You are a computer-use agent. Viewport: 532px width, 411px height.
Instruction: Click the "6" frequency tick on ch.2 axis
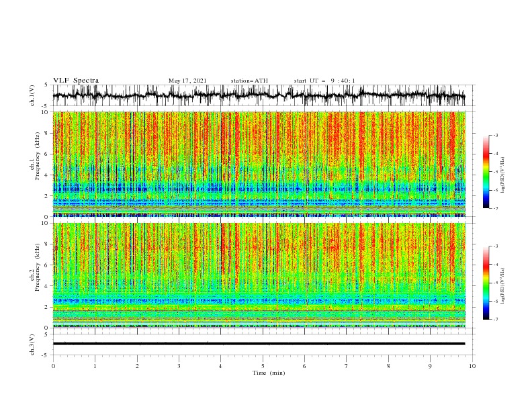tap(46, 265)
